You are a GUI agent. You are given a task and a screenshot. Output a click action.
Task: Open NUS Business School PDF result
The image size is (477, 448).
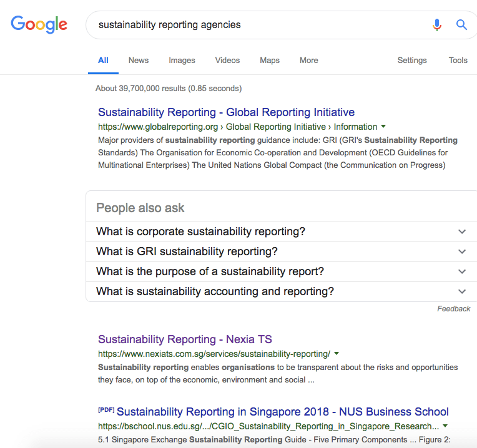[283, 412]
